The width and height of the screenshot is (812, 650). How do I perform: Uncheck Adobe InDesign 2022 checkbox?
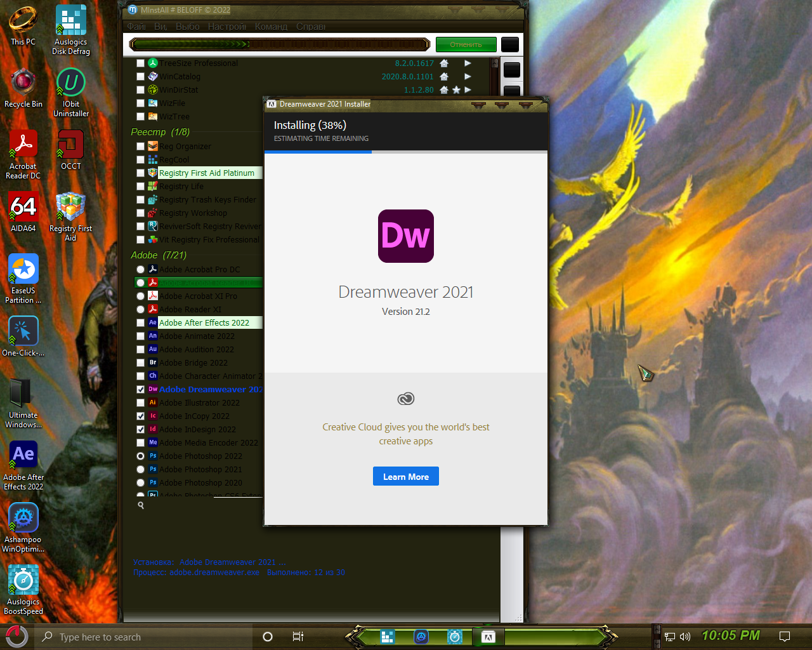(x=140, y=430)
